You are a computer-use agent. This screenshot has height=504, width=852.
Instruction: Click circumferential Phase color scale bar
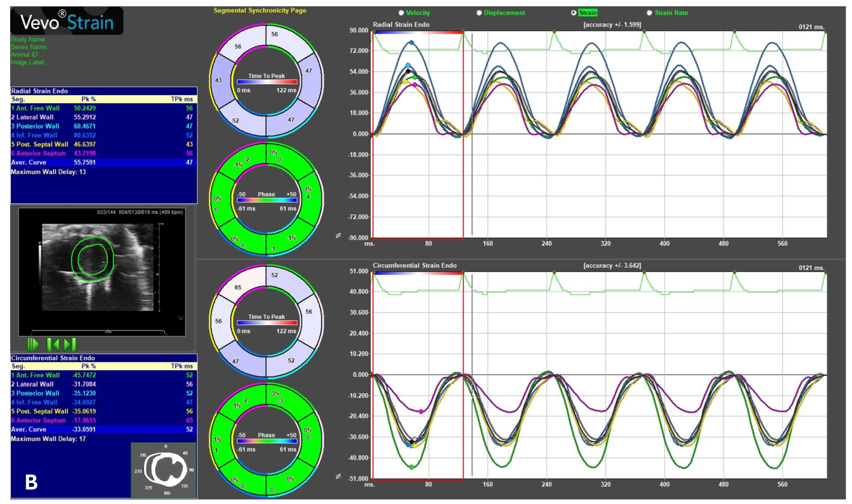click(267, 441)
